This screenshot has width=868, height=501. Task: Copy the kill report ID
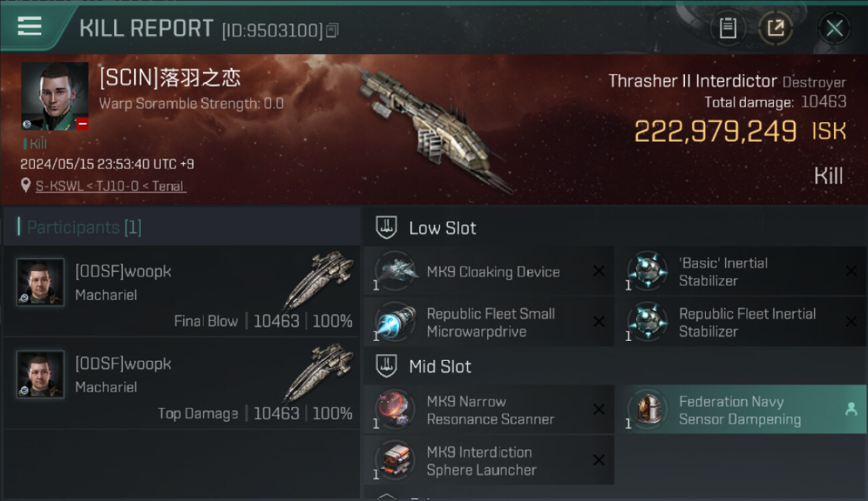pos(333,30)
